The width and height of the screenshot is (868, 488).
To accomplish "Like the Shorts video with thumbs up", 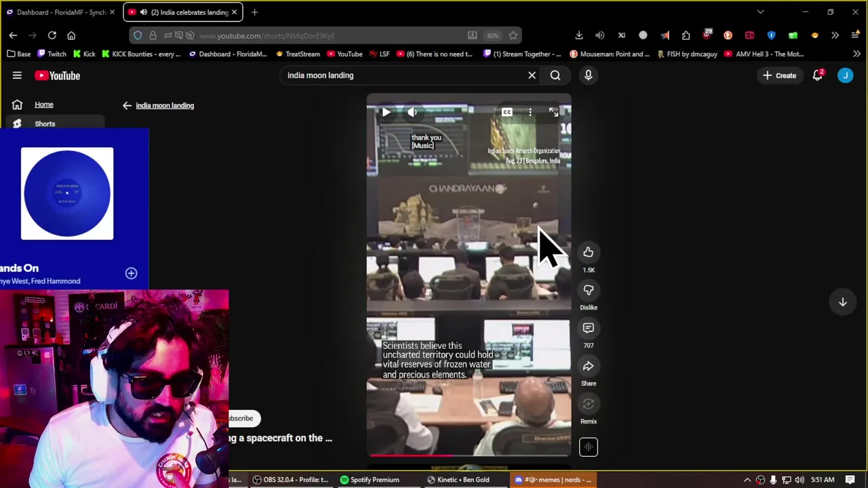I will point(588,252).
